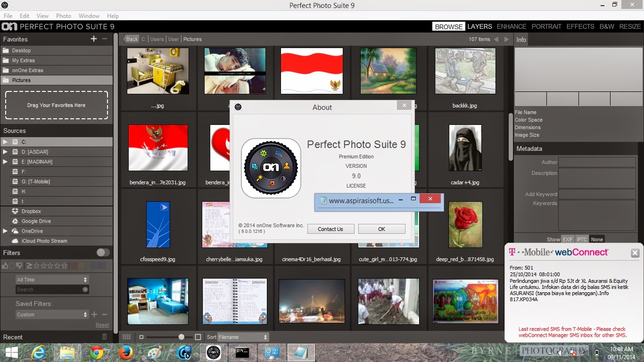Open the Pictures folder in Favorites
This screenshot has width=644, height=362.
[x=57, y=80]
